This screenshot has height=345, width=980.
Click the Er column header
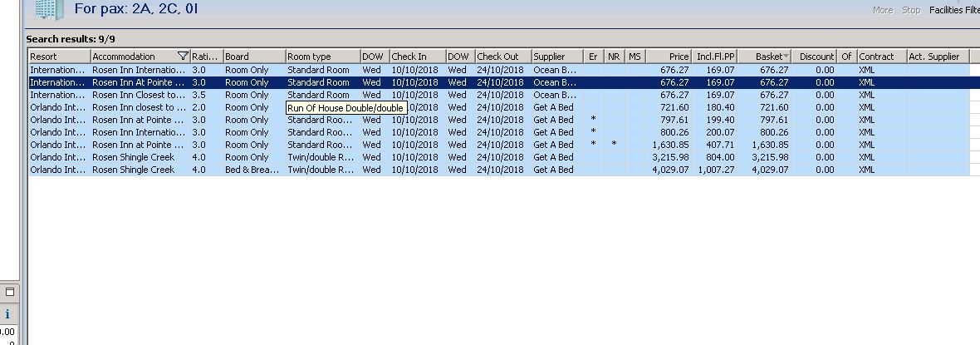(593, 57)
